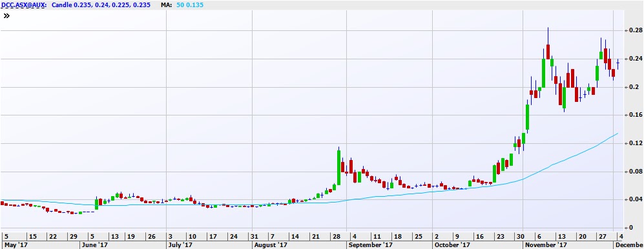The image size is (644, 249).
Task: Select the Candle 0.235, 0.24, 0.225, 0.235 readout
Action: 101,5
